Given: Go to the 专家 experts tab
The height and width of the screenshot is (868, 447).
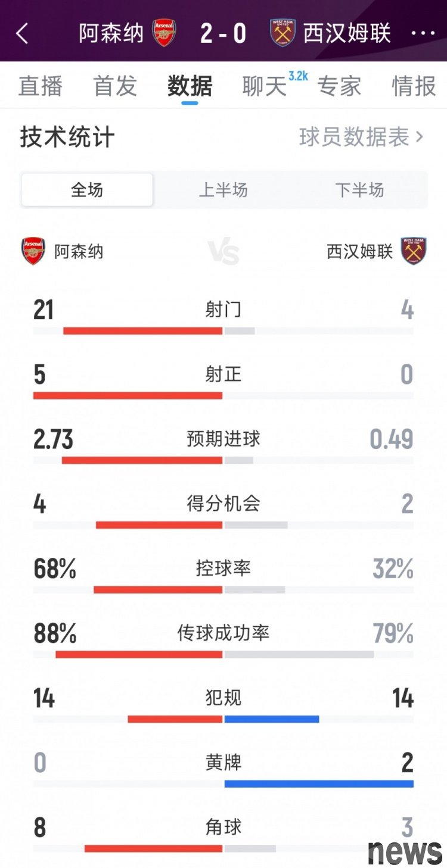Looking at the screenshot, I should pos(339,86).
